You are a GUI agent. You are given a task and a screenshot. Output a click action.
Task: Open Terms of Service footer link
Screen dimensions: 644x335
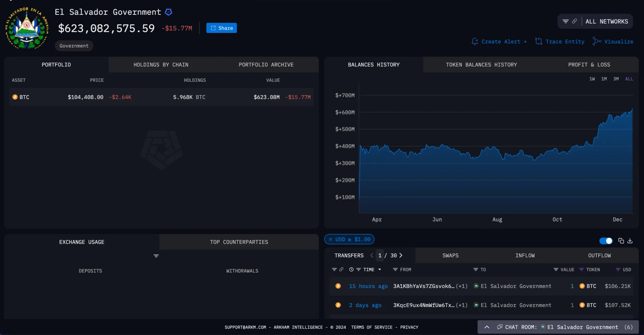[372, 327]
